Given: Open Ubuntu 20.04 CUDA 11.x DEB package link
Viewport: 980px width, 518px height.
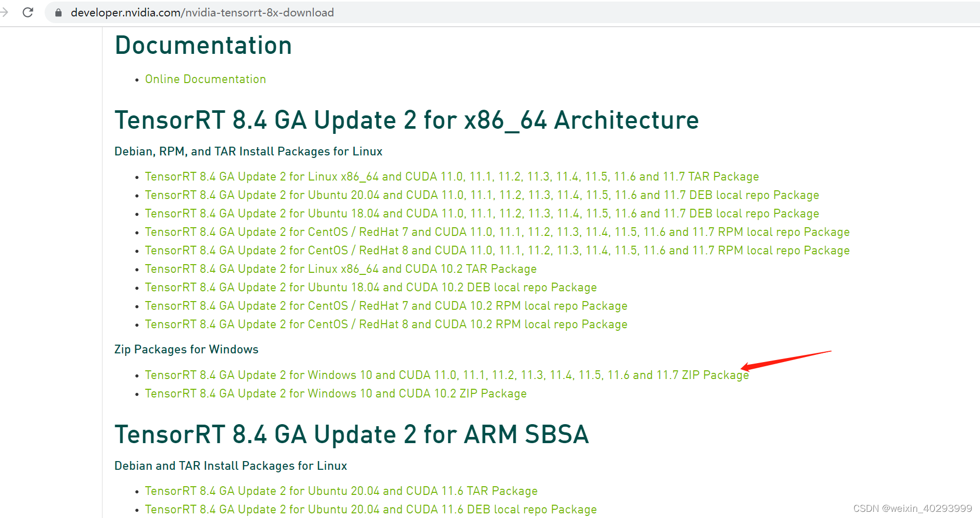Looking at the screenshot, I should (x=482, y=195).
